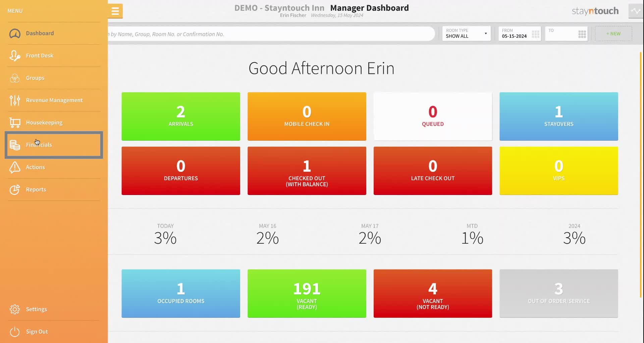
Task: Open the Checked Out (With Balance) tile
Action: pyautogui.click(x=307, y=171)
